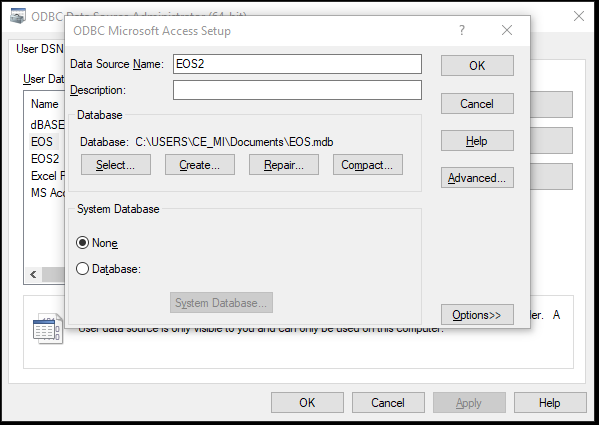Viewport: 599px width, 425px height.
Task: Click the Compact... database button
Action: tap(367, 165)
